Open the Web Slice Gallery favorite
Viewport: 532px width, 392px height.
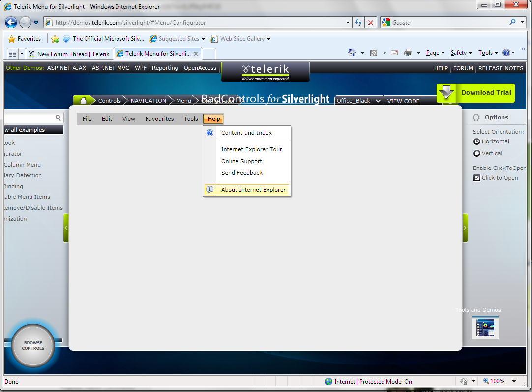tap(240, 39)
